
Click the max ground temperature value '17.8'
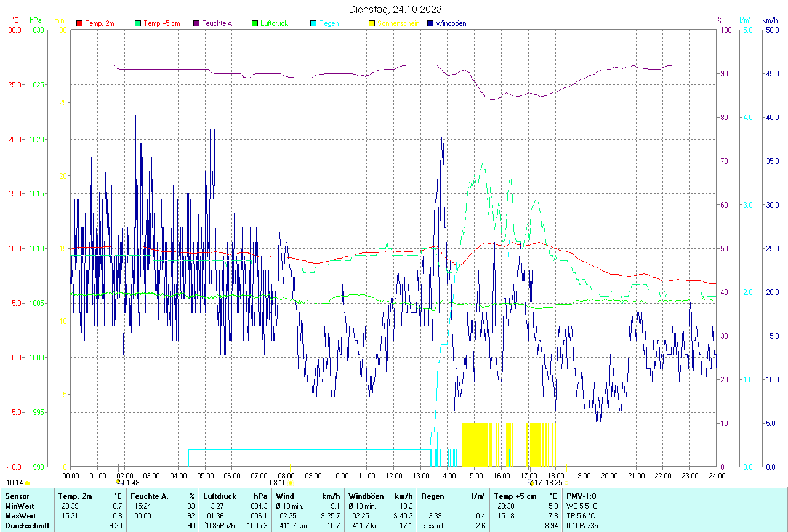click(552, 515)
